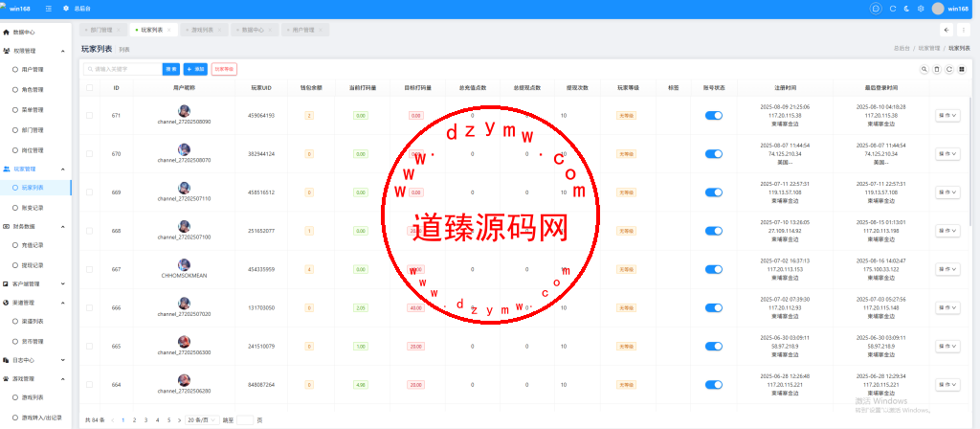Collapse sidebar via top hamburger icon

(49, 9)
